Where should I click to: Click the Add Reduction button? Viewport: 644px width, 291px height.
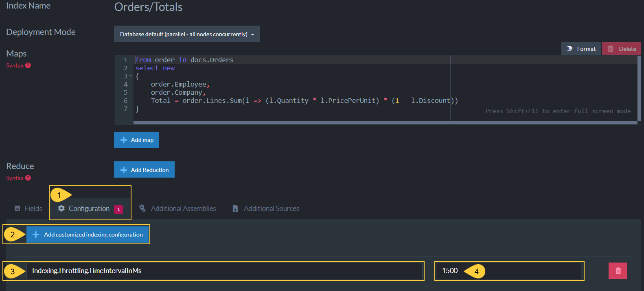pos(144,170)
